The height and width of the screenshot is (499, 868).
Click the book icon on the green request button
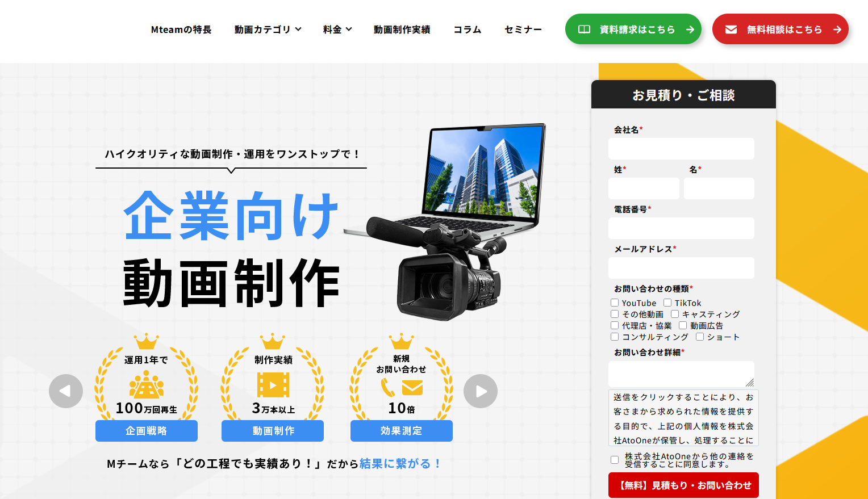585,29
